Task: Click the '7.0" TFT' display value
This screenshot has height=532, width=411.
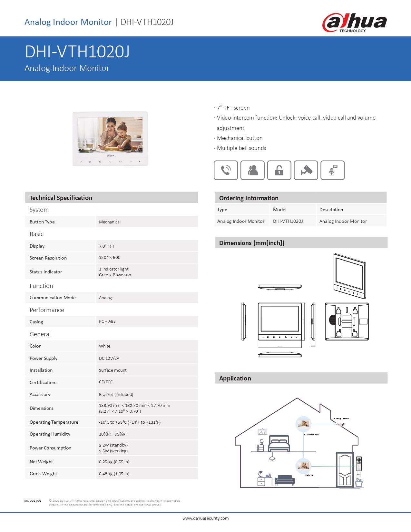Action: pos(107,246)
